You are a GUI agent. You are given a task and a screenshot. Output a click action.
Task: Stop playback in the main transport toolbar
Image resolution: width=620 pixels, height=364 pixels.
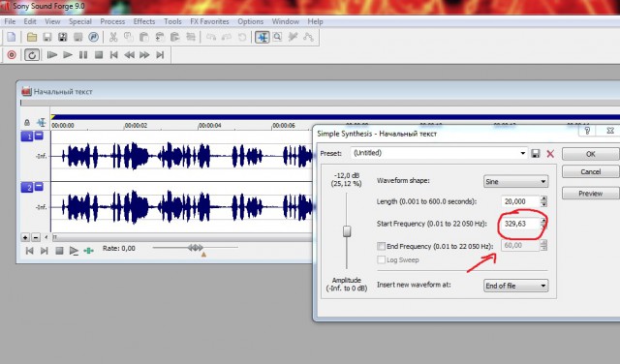point(99,54)
